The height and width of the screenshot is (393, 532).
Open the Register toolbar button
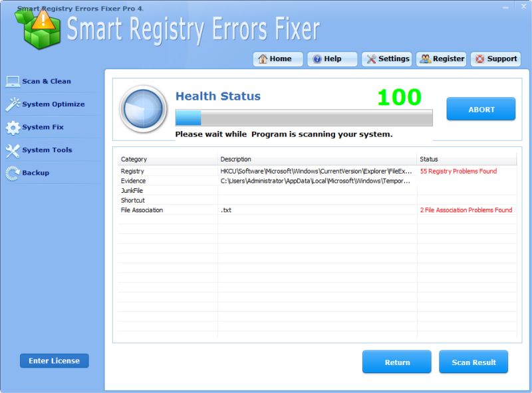click(x=442, y=59)
